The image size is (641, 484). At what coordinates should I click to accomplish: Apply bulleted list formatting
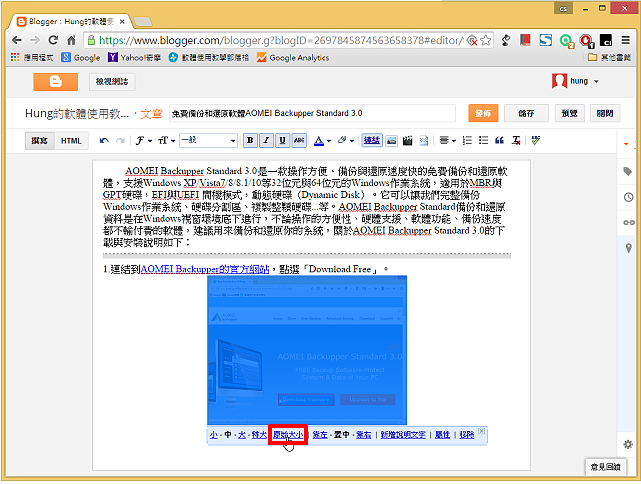pos(483,141)
